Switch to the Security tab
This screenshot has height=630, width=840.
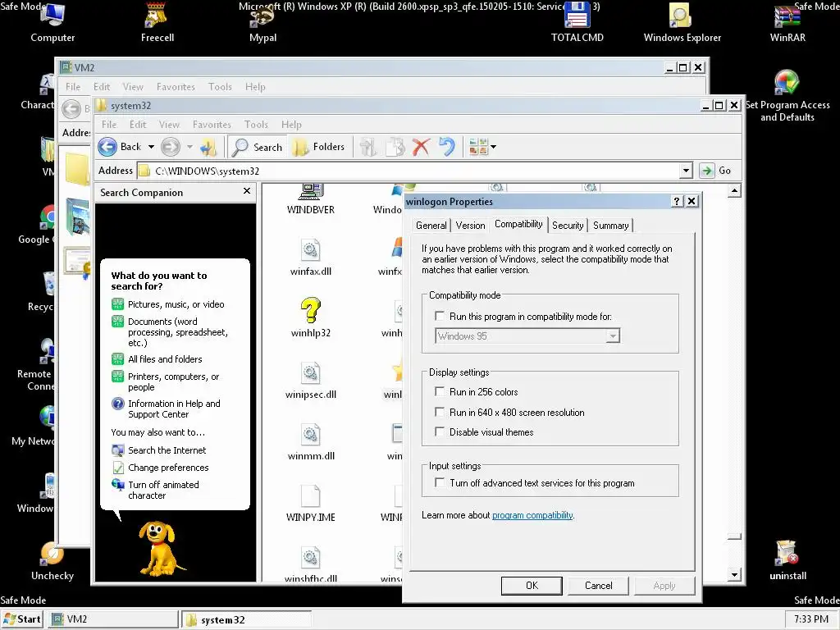click(568, 226)
